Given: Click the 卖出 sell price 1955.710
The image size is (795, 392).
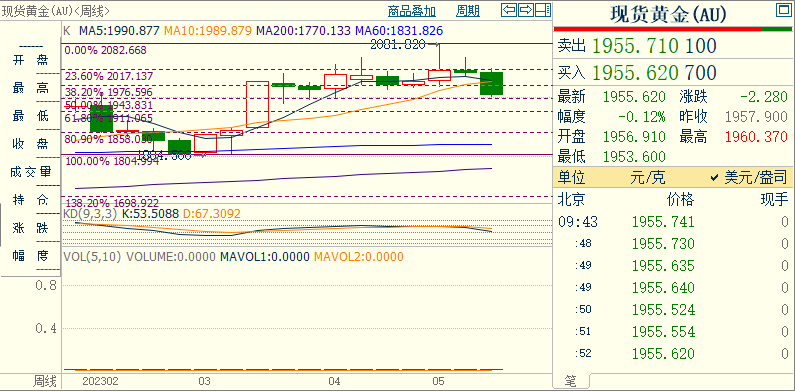Looking at the screenshot, I should [x=635, y=46].
